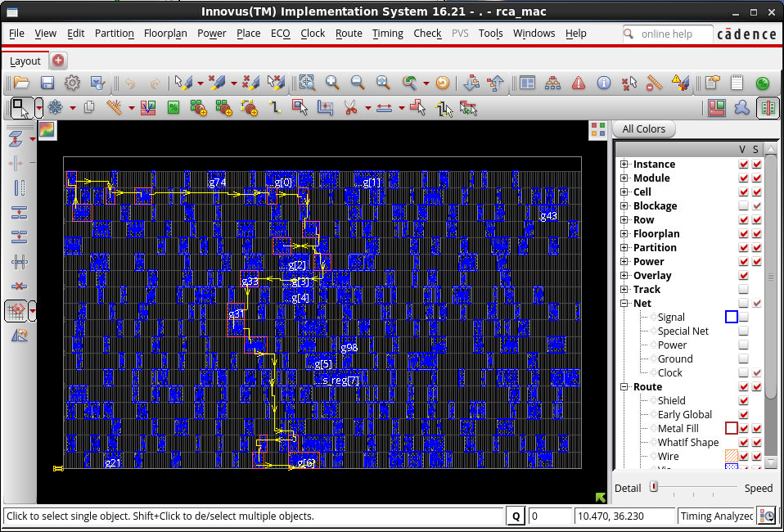
Task: Toggle Shield route visibility checkbox
Action: (744, 400)
